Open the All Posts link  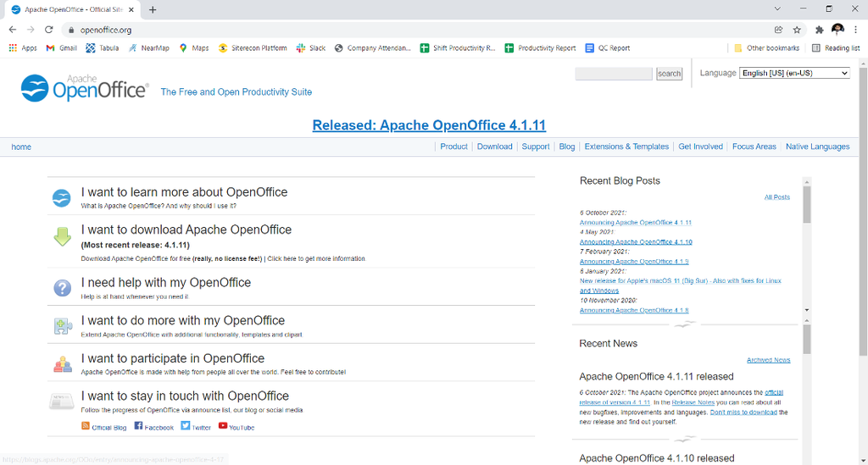tap(777, 197)
